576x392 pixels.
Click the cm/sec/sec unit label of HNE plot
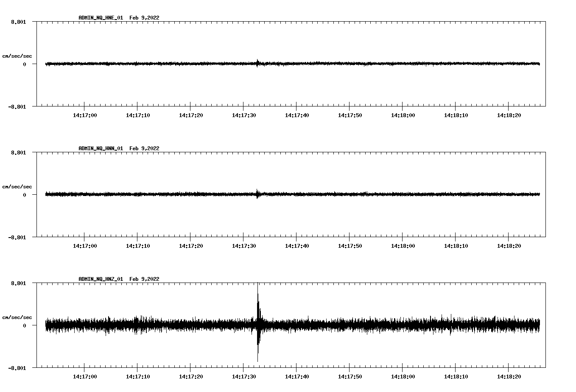coord(17,56)
